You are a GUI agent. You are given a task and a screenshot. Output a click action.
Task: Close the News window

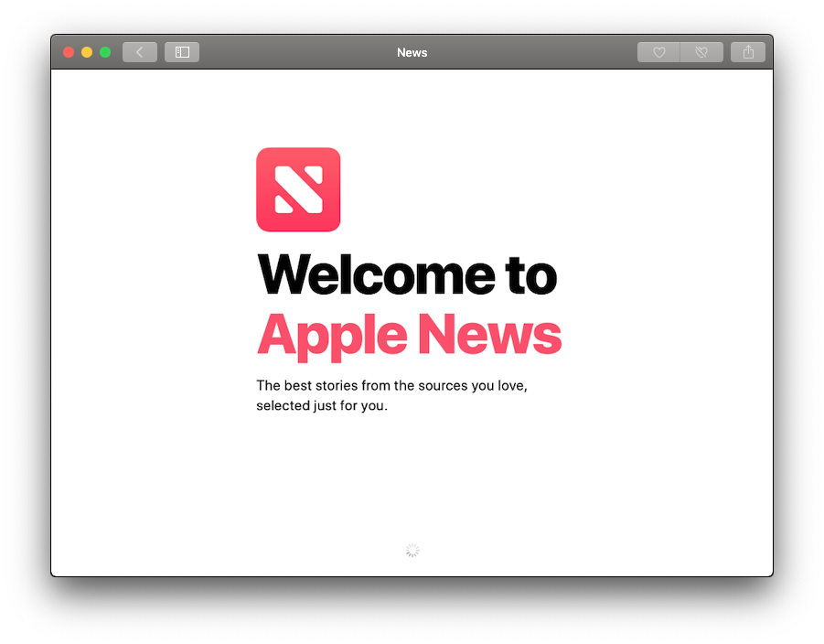click(69, 52)
